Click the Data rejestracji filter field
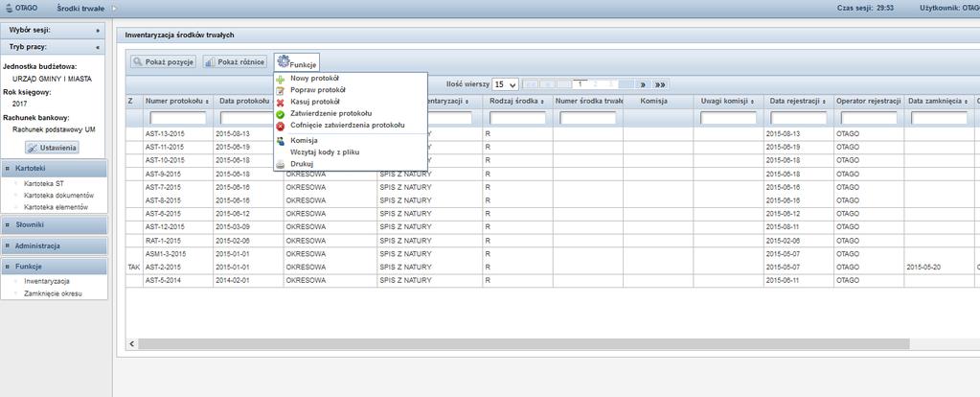 [798, 118]
